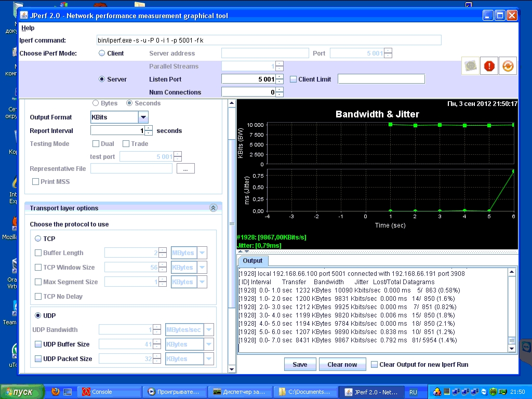Click the output line with 10090 Kbits/sec

350,290
